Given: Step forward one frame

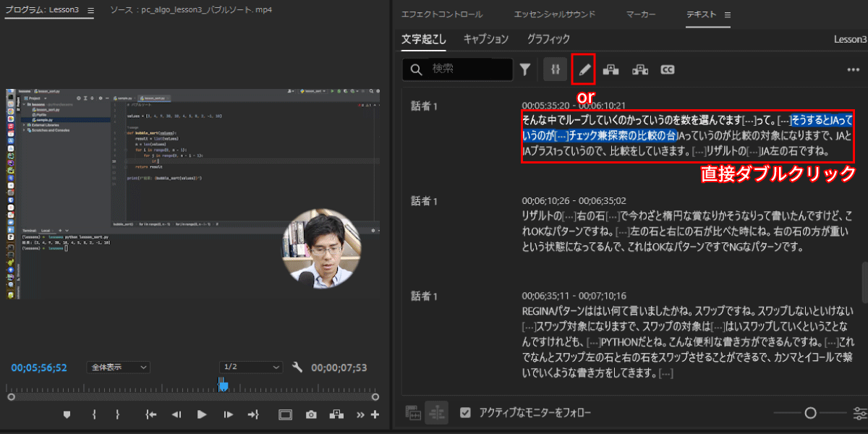Looking at the screenshot, I should click(x=228, y=414).
